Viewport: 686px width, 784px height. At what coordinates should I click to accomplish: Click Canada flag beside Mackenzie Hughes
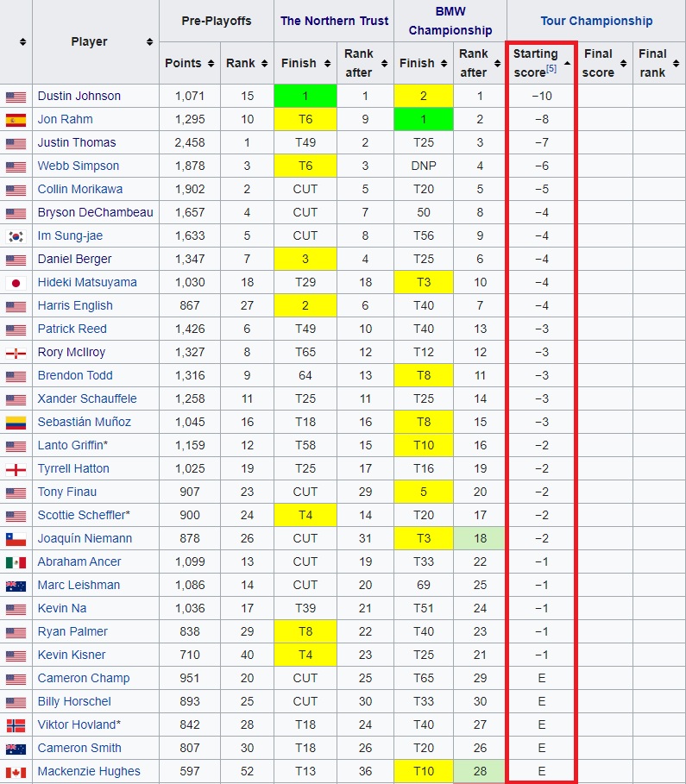pyautogui.click(x=16, y=772)
